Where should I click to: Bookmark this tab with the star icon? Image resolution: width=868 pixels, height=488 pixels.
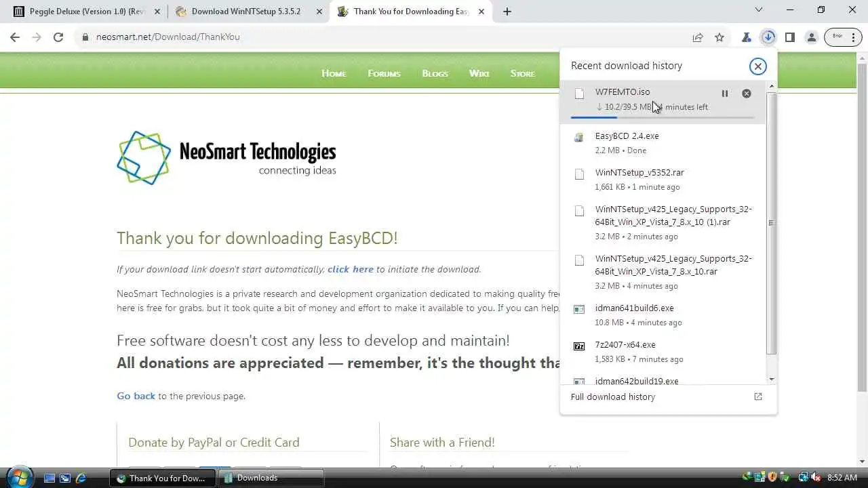[x=719, y=37]
